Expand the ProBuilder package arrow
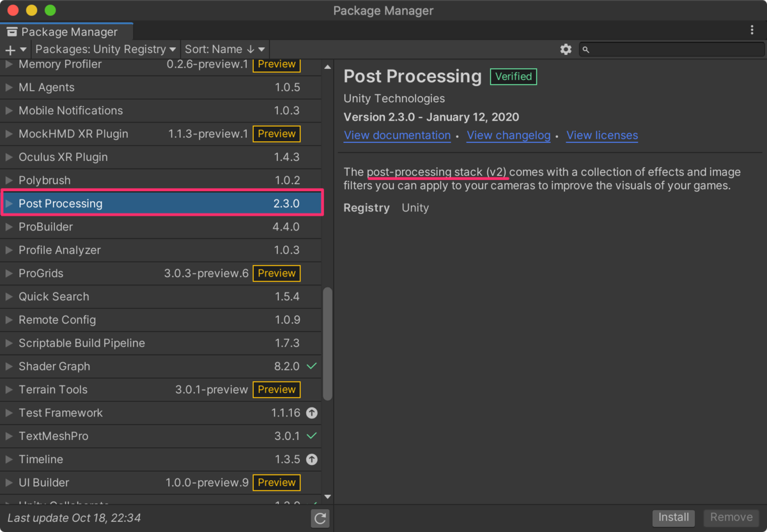The height and width of the screenshot is (532, 767). point(9,227)
